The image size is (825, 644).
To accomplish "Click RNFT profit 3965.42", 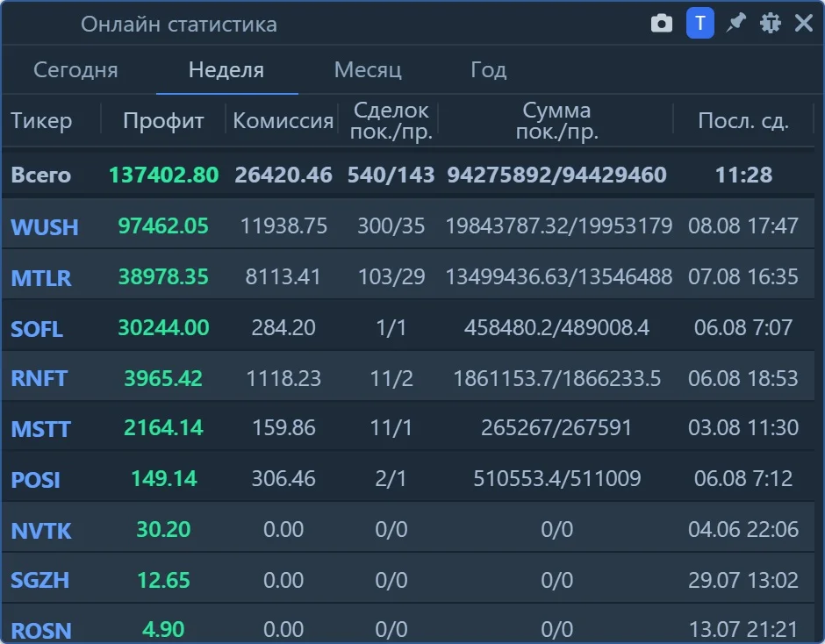I will [x=163, y=378].
